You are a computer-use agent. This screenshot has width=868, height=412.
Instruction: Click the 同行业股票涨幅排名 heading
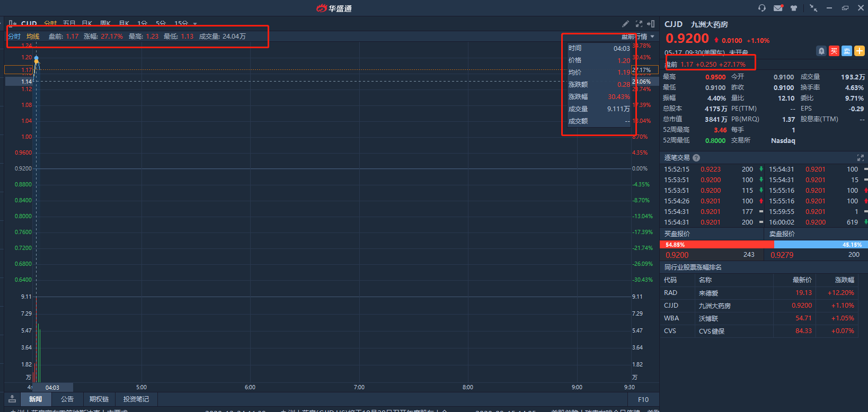click(x=693, y=267)
